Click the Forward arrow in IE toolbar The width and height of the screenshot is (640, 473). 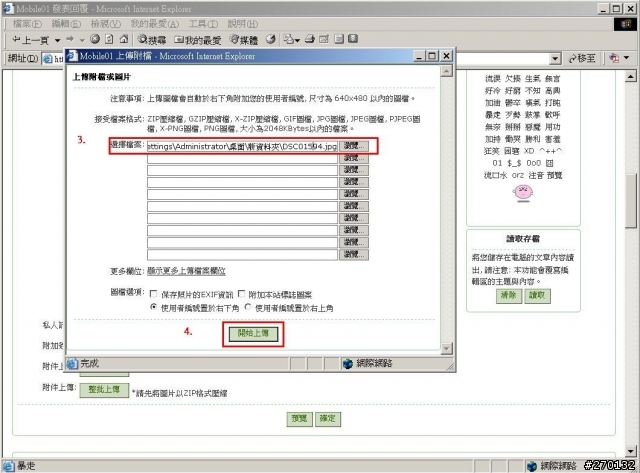point(70,39)
